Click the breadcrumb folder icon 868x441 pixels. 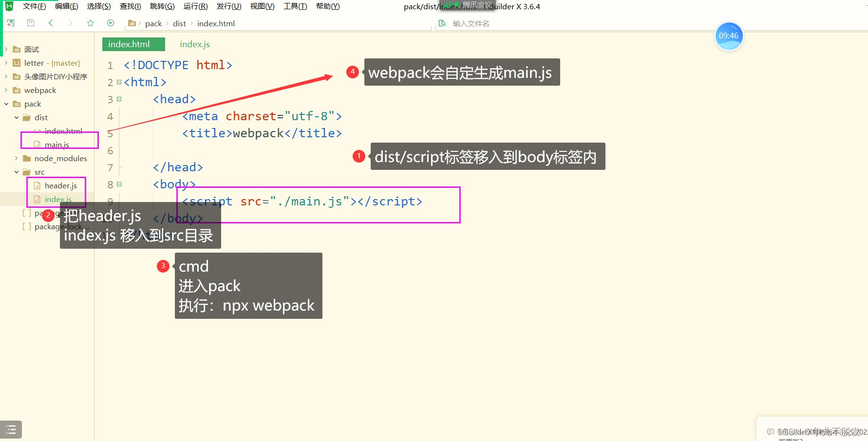click(x=132, y=23)
